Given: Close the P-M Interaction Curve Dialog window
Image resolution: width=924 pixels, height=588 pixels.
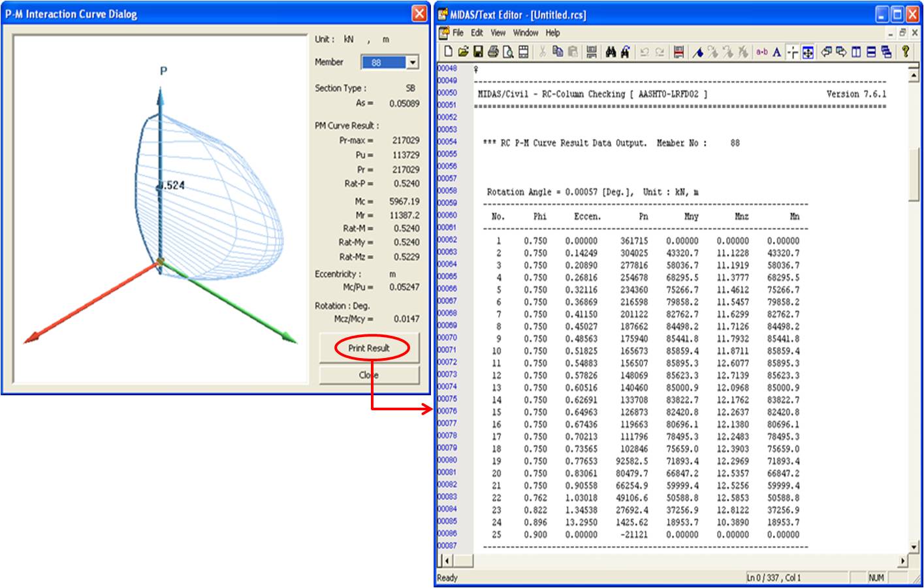Looking at the screenshot, I should tap(419, 14).
